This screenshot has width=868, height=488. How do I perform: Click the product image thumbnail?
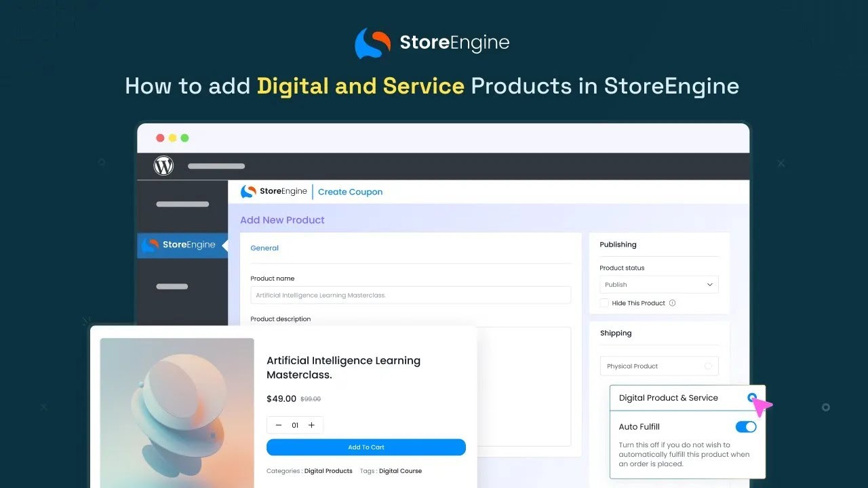tap(177, 413)
